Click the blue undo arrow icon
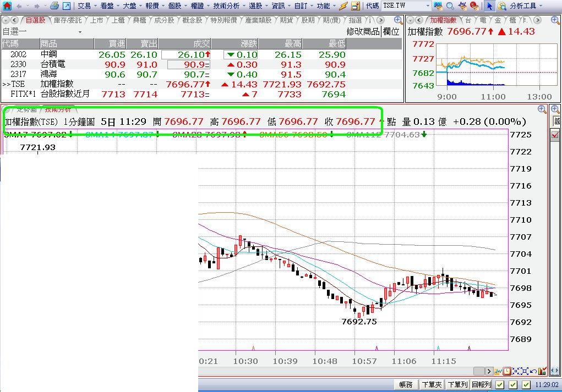Screen dimensions: 562x392 [x=533, y=371]
